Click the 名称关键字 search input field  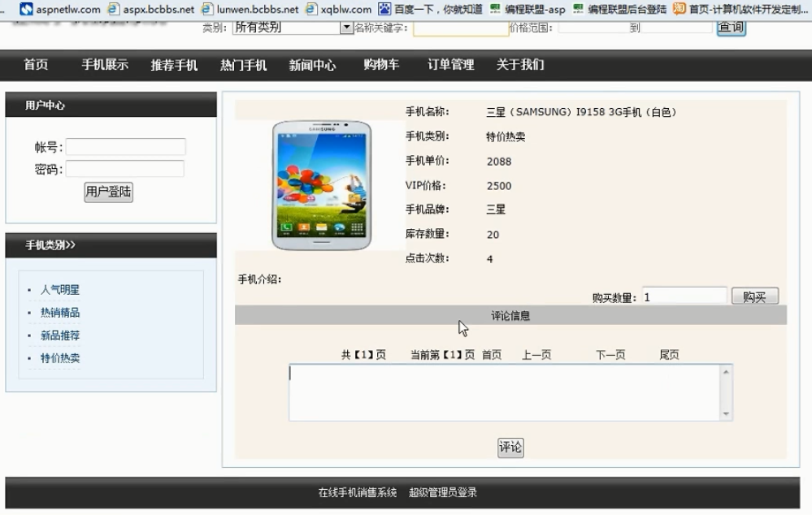coord(460,28)
